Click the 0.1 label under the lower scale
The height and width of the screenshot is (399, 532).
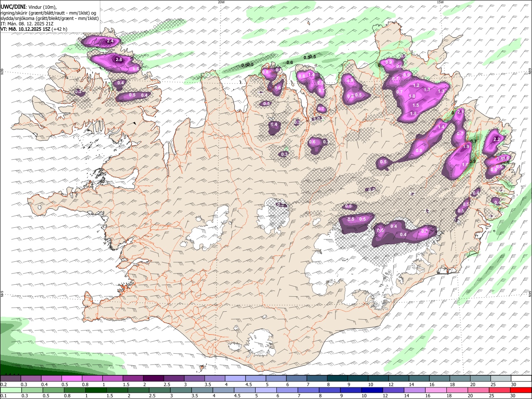click(x=3, y=396)
